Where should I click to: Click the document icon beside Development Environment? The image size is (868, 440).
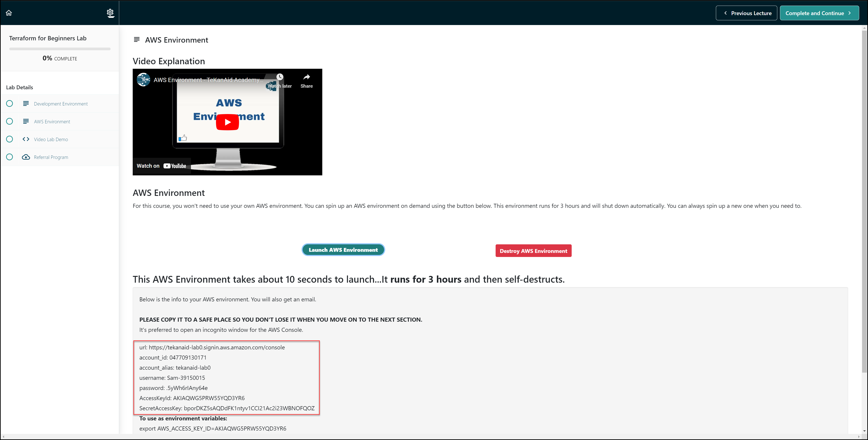point(26,103)
